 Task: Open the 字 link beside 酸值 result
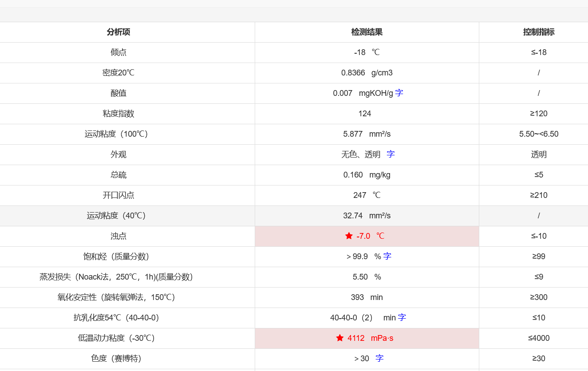pyautogui.click(x=398, y=93)
